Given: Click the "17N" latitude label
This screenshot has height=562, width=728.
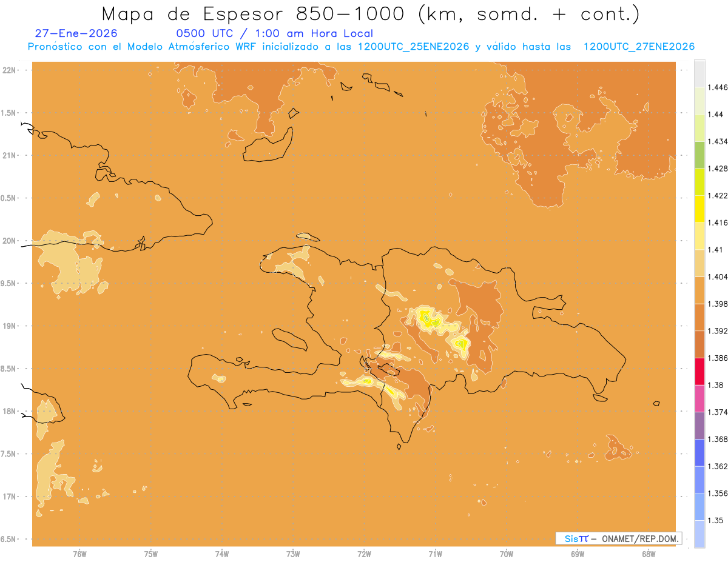Looking at the screenshot, I should (8, 497).
